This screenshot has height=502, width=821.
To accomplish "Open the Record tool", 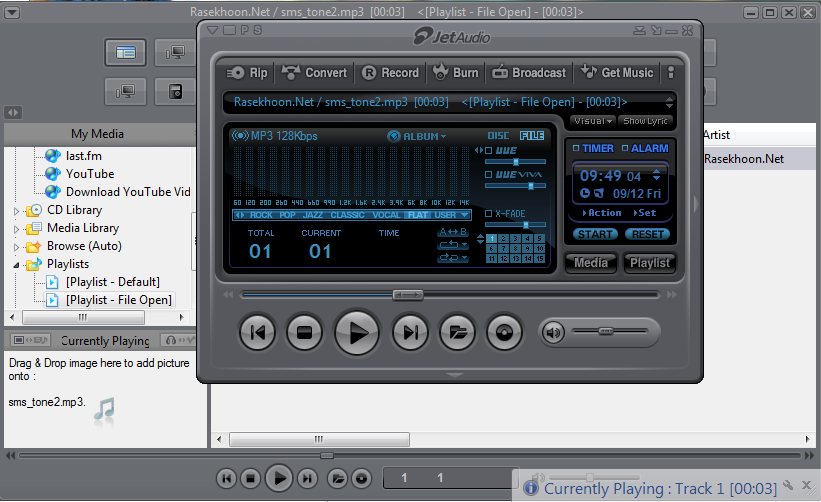I will tap(391, 73).
